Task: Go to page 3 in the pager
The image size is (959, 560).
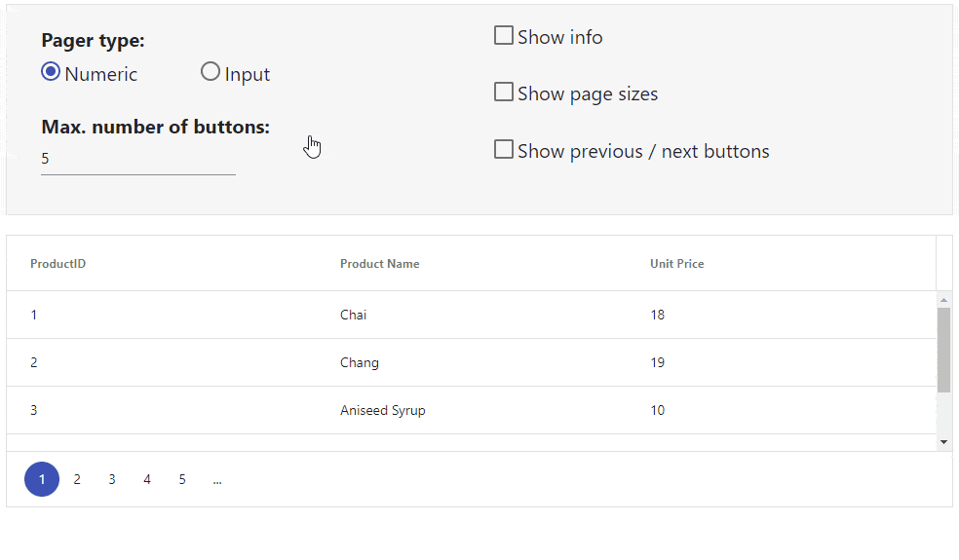Action: click(x=112, y=479)
